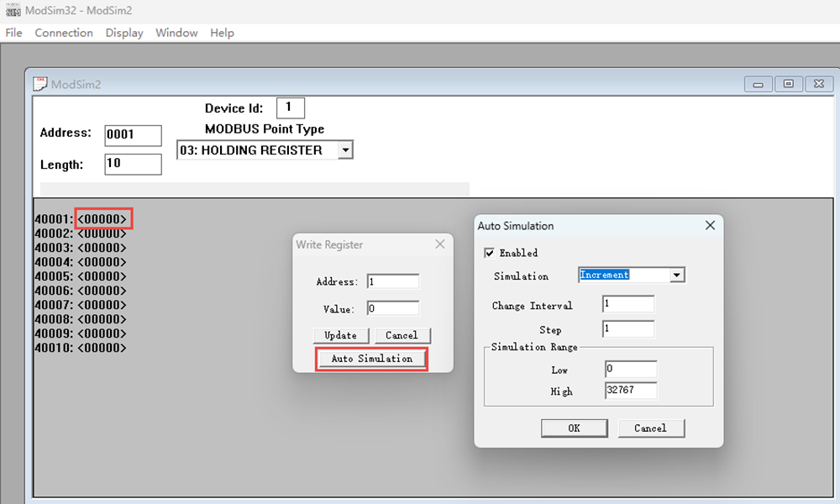Select register 40001 value
840x504 pixels.
tap(102, 219)
